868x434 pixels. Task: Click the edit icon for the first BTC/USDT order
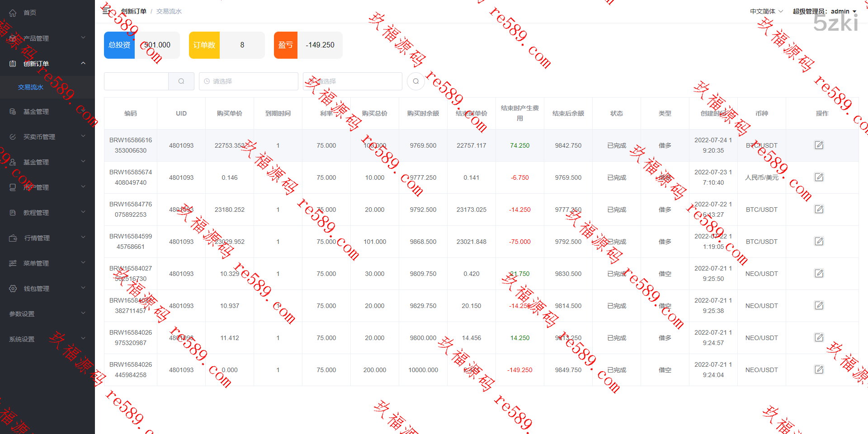819,145
